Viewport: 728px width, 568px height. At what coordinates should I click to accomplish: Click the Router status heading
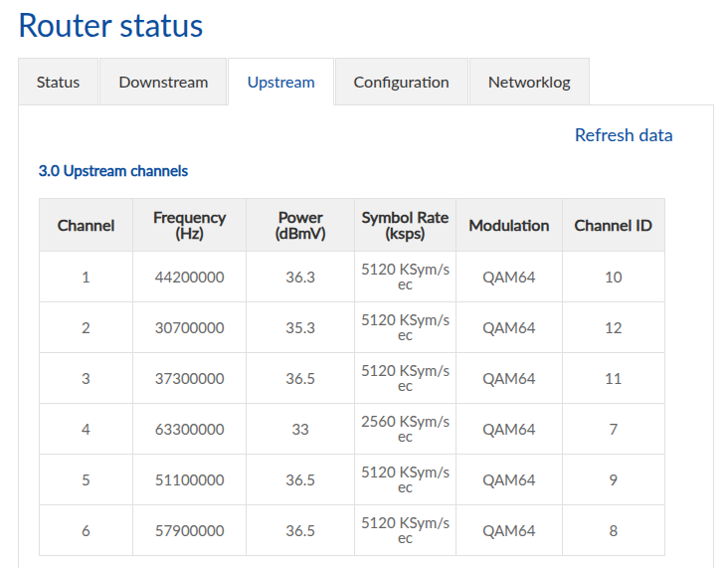point(110,26)
